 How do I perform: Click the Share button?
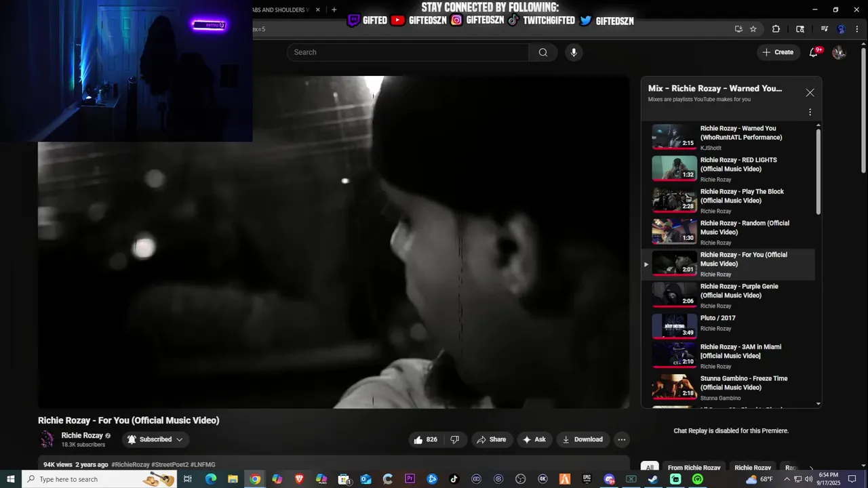point(492,439)
